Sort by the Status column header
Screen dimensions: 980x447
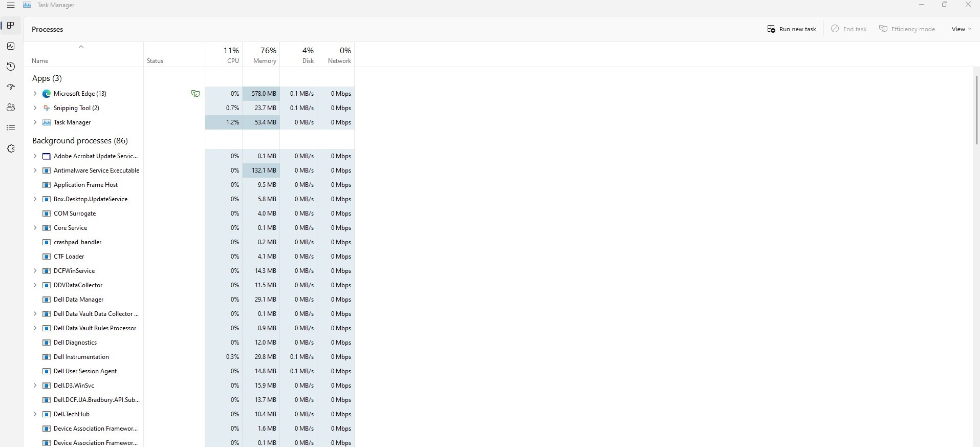(155, 61)
